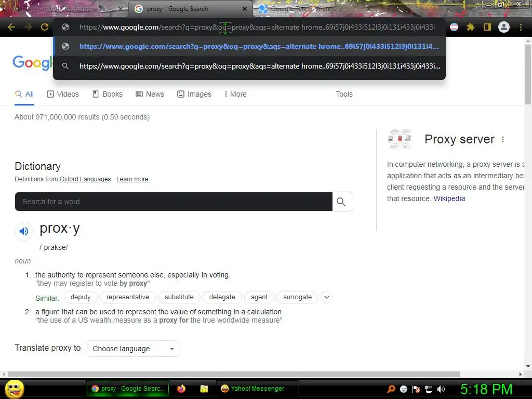Play the proxy pronunciation speaker icon

[x=24, y=231]
